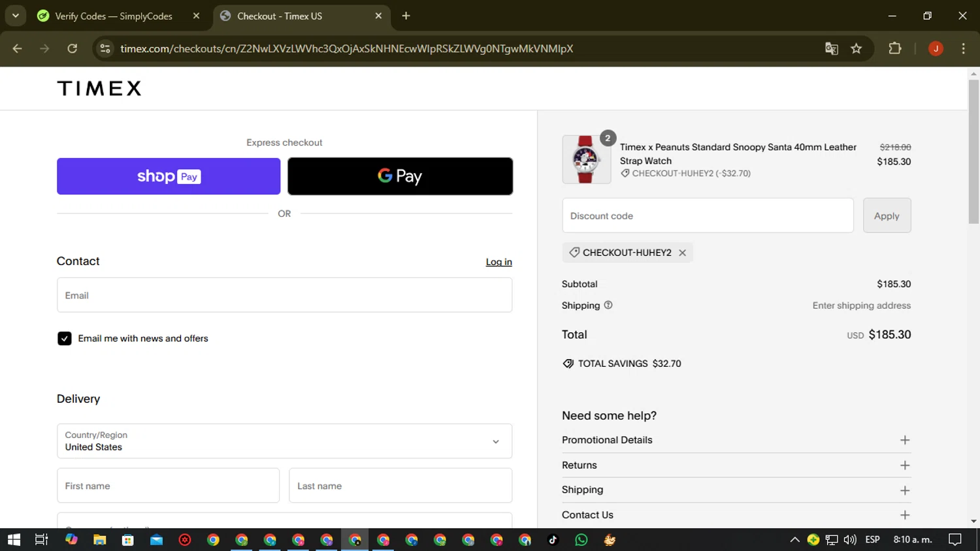Click the Google Pay express checkout button
The height and width of the screenshot is (551, 980).
400,176
